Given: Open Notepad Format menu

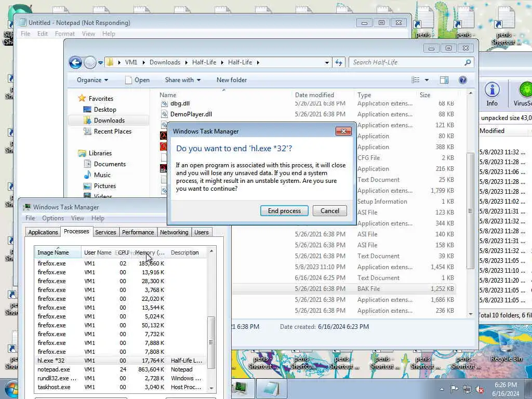Looking at the screenshot, I should pyautogui.click(x=64, y=34).
